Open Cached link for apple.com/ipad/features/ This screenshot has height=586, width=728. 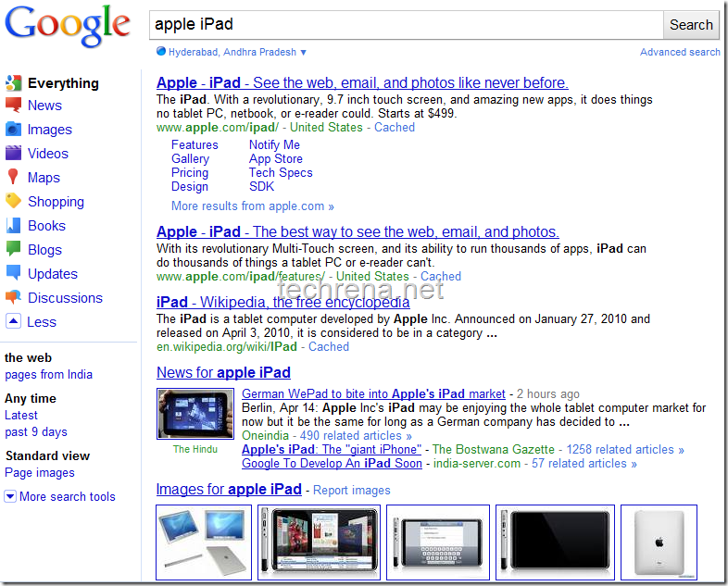point(441,276)
